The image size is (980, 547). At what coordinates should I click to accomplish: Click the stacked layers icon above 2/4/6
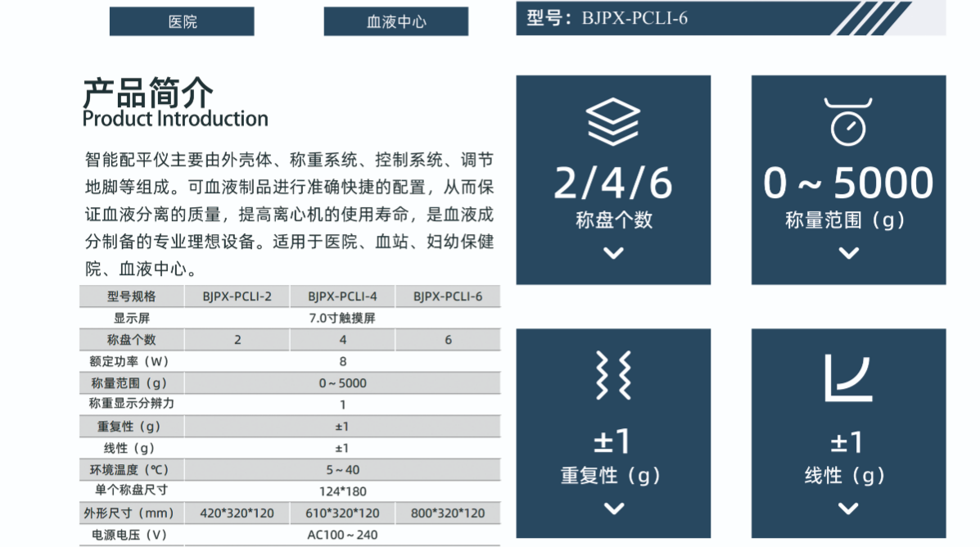click(x=613, y=121)
